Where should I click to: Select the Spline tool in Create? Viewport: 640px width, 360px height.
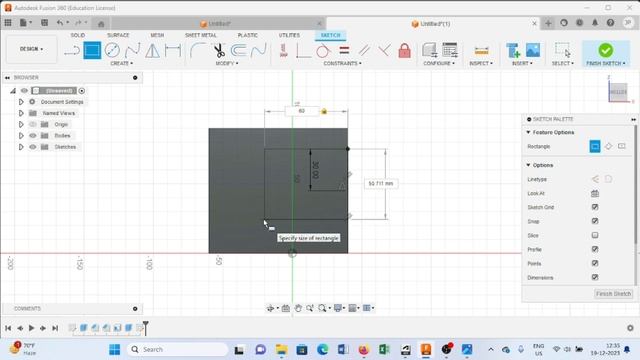point(132,51)
